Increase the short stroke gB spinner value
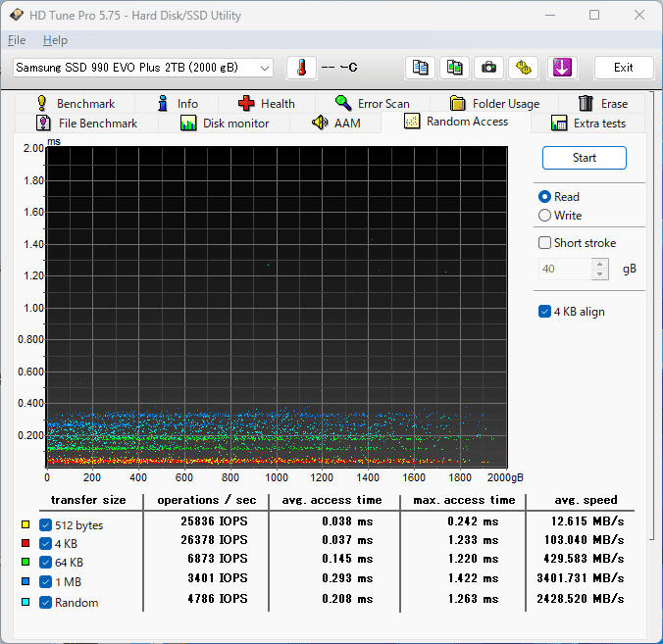The image size is (663, 644). 600,264
